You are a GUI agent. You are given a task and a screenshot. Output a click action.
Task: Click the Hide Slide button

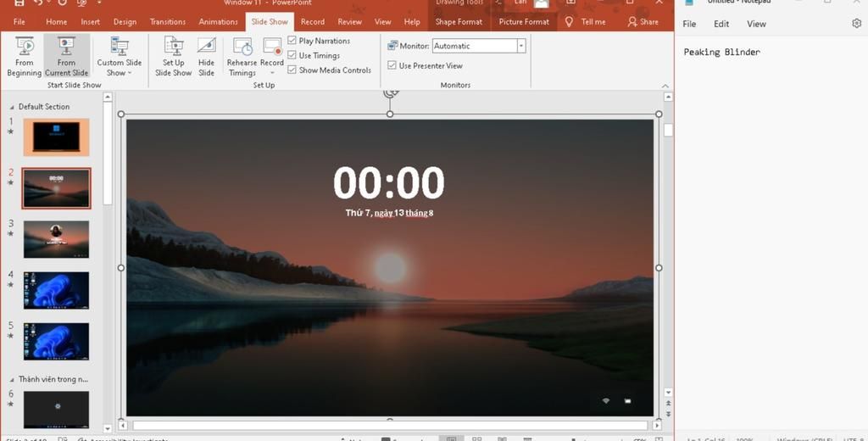tap(207, 57)
